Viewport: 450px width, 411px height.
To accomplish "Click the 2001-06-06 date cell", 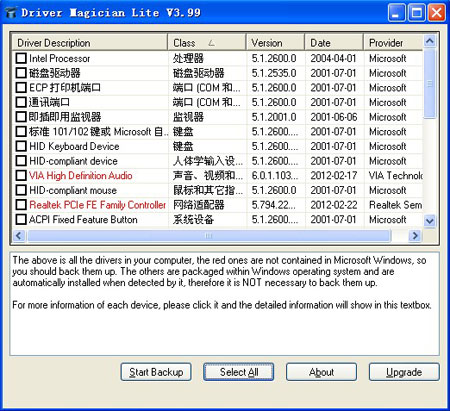I will tap(334, 117).
